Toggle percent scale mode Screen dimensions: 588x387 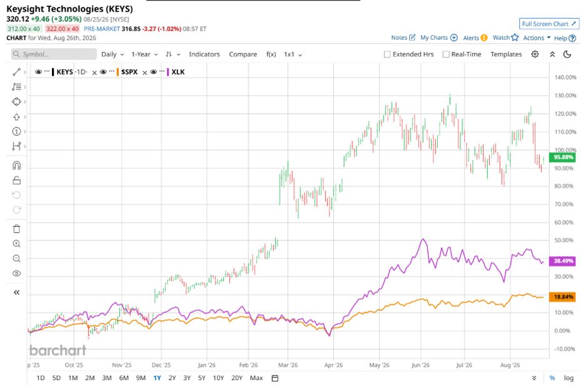point(552,378)
